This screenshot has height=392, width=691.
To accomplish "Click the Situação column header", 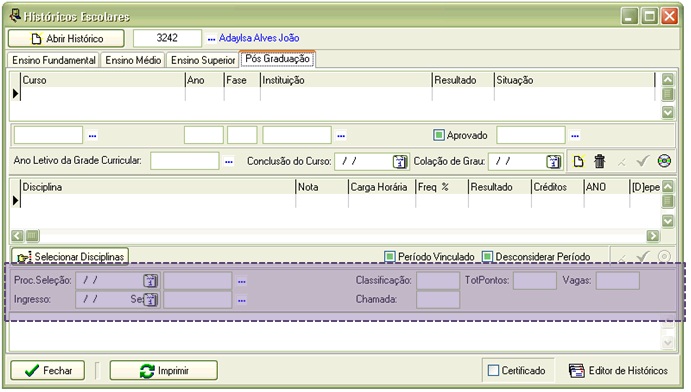I will (575, 80).
